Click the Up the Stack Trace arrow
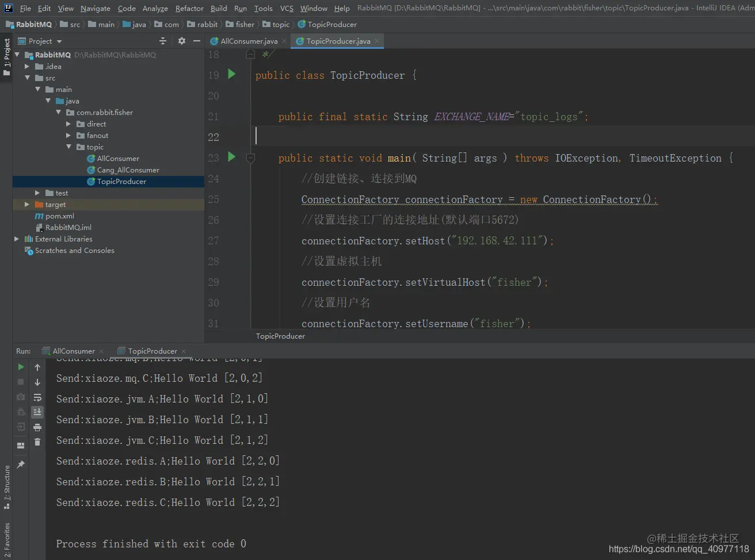Viewport: 755px width, 560px height. click(37, 367)
